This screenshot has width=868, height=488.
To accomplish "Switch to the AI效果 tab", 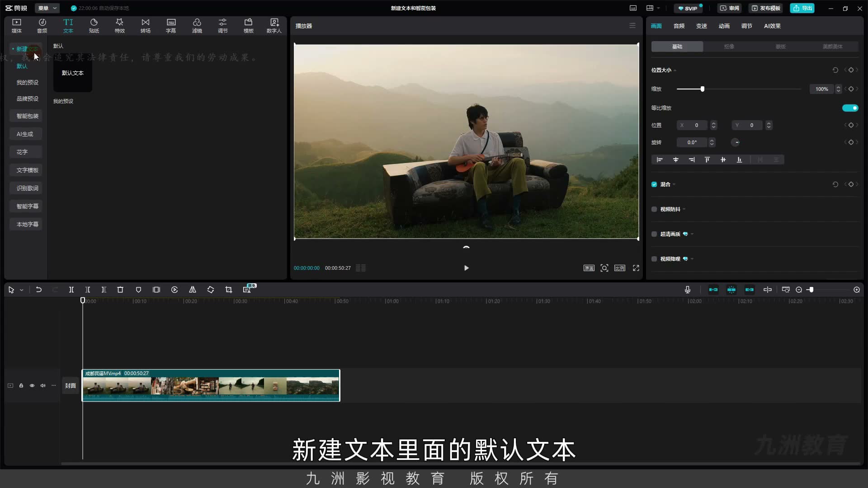I will click(x=772, y=26).
